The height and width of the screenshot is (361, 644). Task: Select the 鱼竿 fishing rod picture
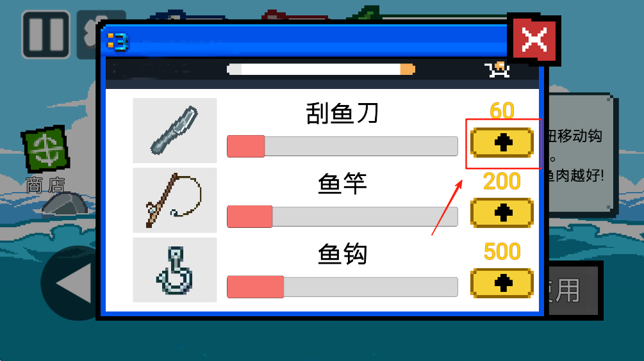tap(175, 200)
